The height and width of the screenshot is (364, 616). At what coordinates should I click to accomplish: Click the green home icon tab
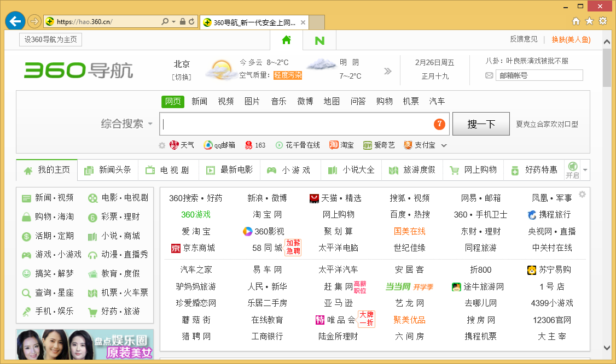[287, 40]
